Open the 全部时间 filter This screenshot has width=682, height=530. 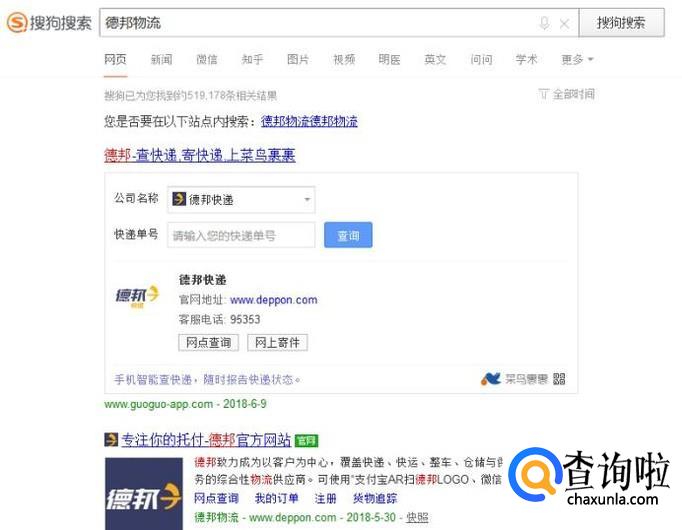pos(566,94)
